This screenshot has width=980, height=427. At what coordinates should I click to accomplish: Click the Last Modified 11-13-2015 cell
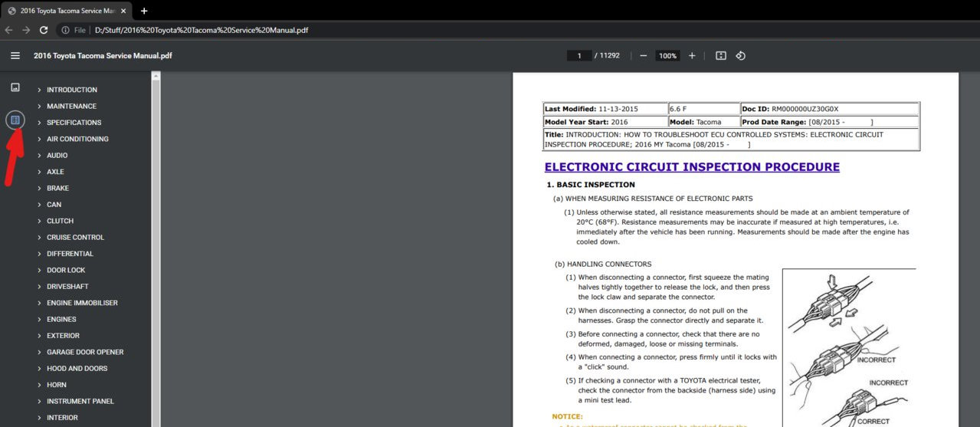click(x=605, y=109)
